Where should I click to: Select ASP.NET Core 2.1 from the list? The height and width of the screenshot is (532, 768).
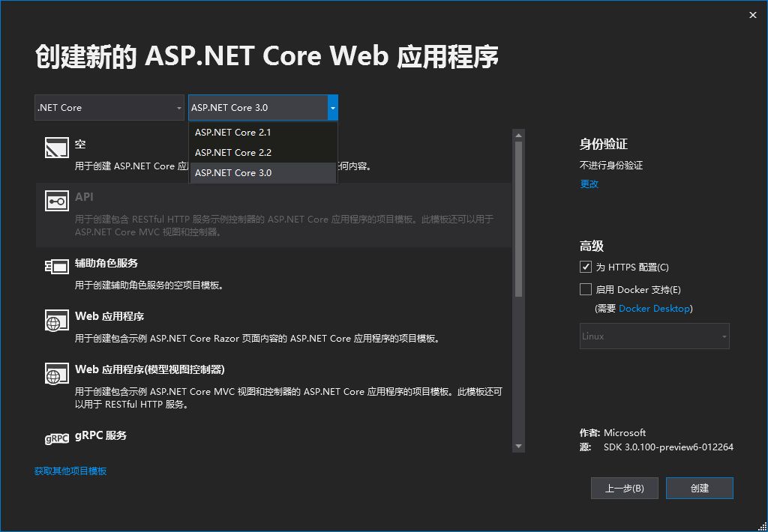coord(232,132)
